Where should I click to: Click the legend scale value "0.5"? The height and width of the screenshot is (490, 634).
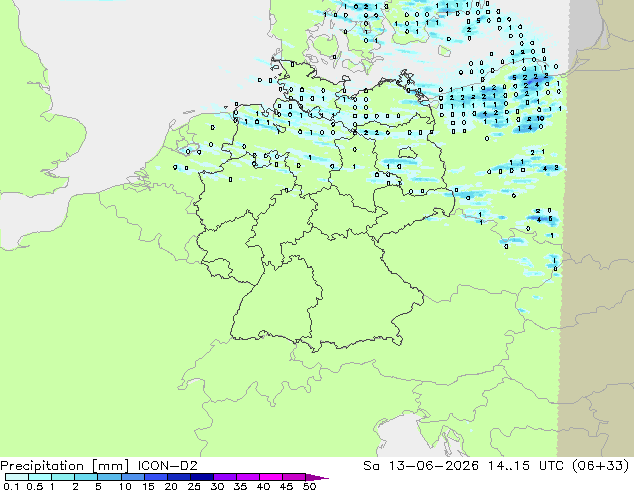35,486
